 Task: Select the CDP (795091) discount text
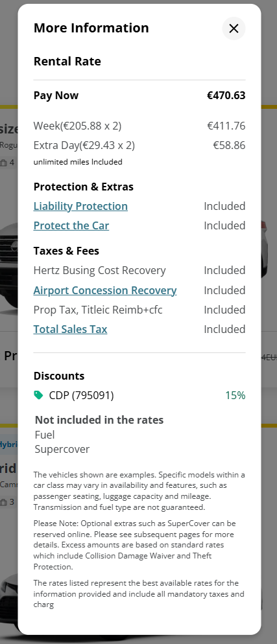tap(81, 395)
